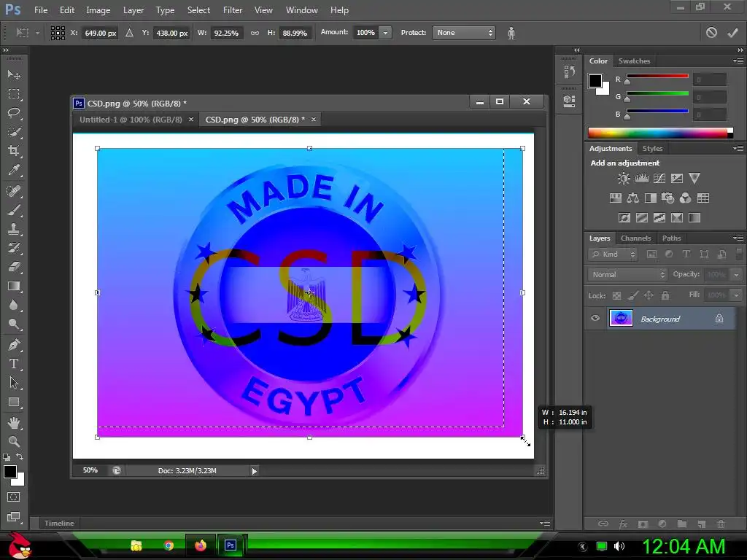Viewport: 747px width, 560px height.
Task: Hide the Background layer eye icon
Action: (595, 318)
